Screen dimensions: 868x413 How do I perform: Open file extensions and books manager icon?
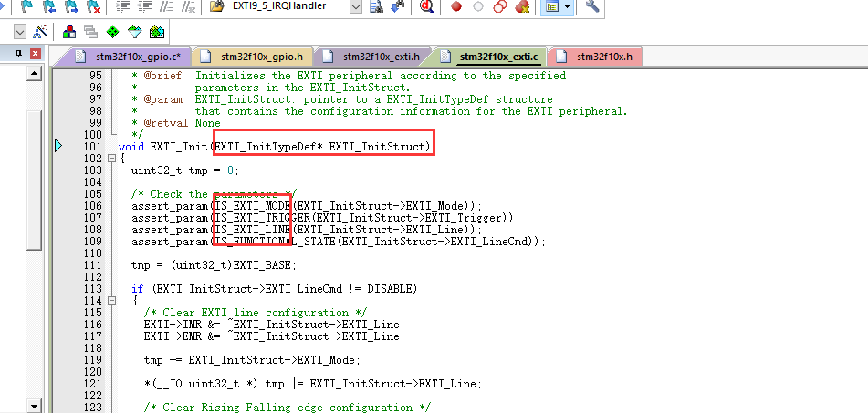69,31
